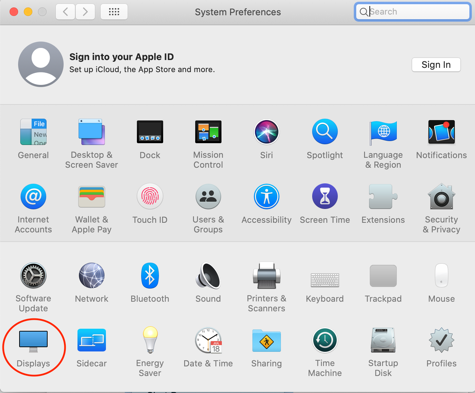The height and width of the screenshot is (393, 475).
Task: Open Desktop & Screen Saver settings
Action: [x=92, y=132]
